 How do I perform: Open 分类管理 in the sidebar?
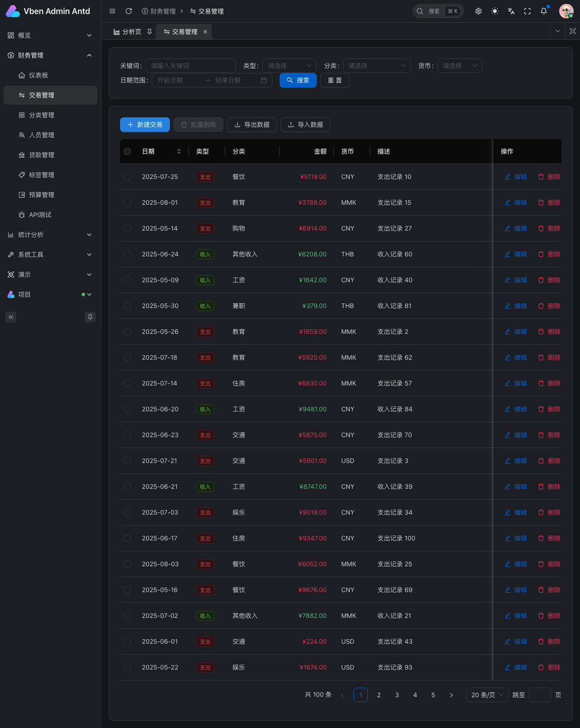point(42,115)
